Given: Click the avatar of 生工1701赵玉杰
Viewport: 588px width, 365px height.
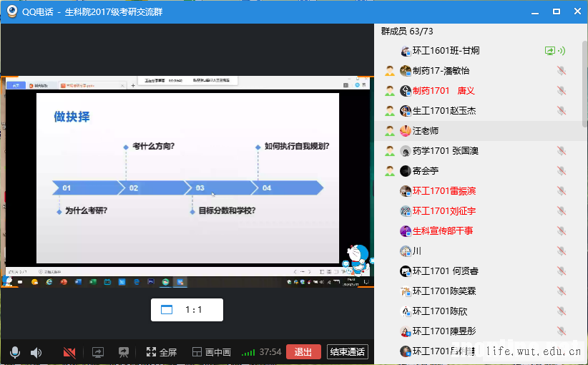Looking at the screenshot, I should [x=406, y=111].
